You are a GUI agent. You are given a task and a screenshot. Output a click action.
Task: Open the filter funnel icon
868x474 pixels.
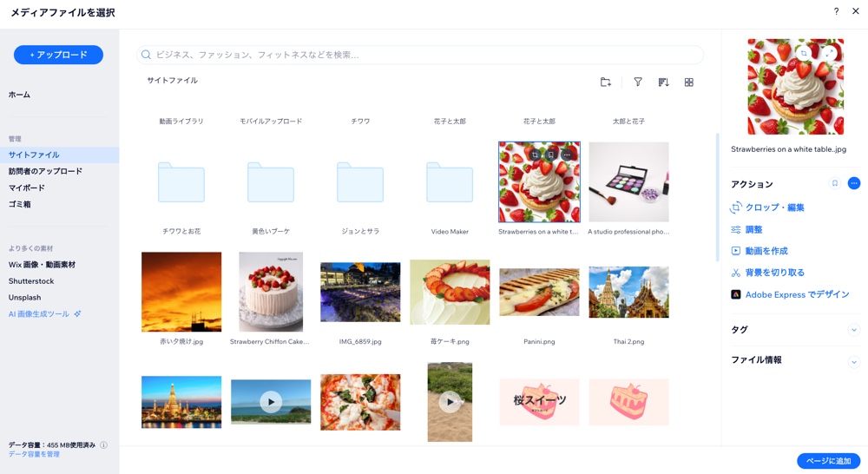pyautogui.click(x=638, y=82)
